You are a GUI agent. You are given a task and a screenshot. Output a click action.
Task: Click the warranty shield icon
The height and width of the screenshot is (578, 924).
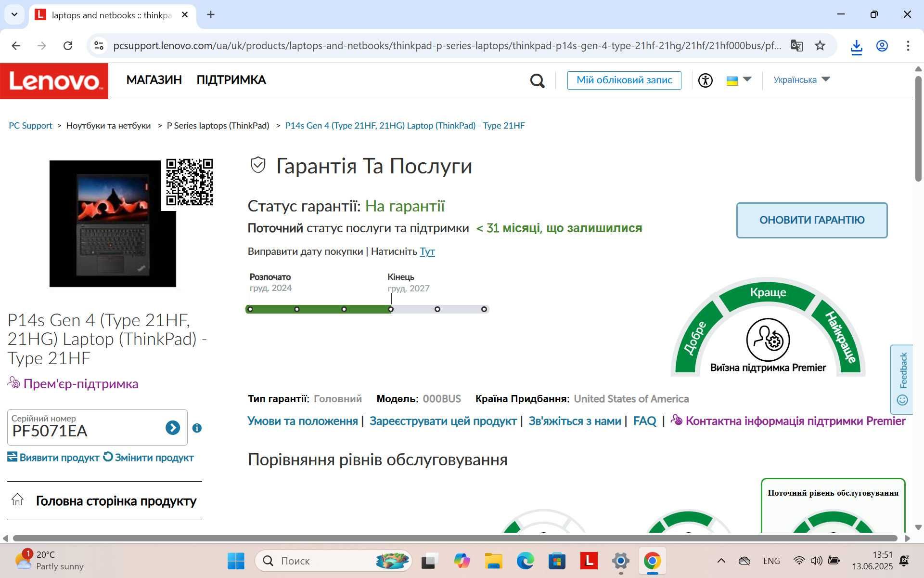(x=258, y=165)
